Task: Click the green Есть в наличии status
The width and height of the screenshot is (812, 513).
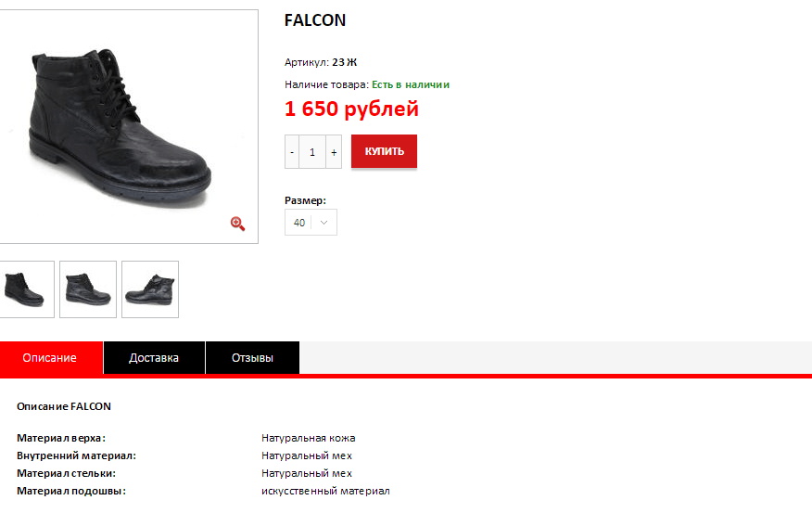Action: click(x=411, y=84)
